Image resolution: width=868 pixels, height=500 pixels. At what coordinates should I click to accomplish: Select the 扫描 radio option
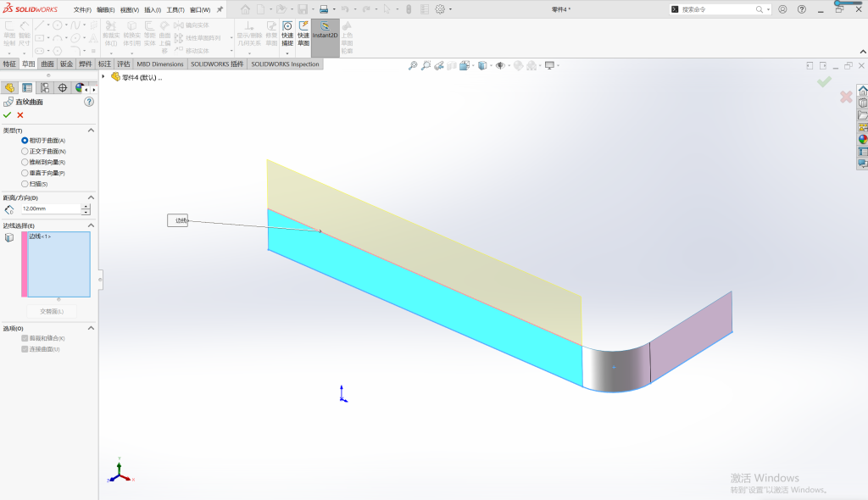coord(25,184)
